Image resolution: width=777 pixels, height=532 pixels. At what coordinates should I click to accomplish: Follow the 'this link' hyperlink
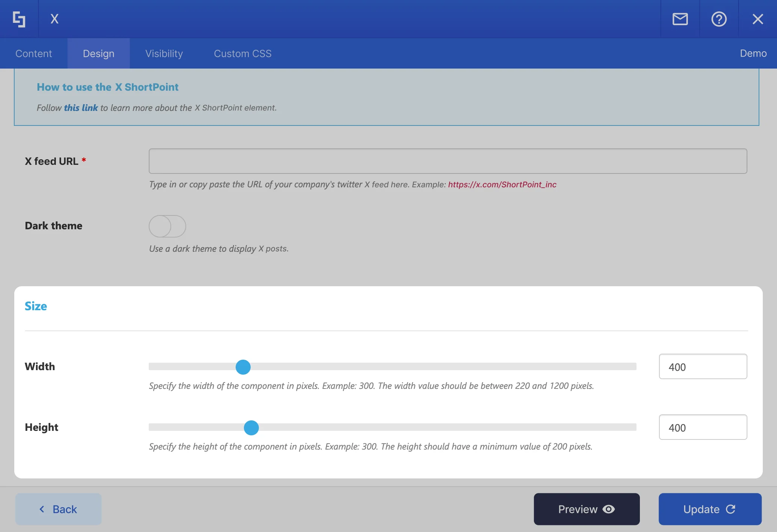(x=81, y=108)
